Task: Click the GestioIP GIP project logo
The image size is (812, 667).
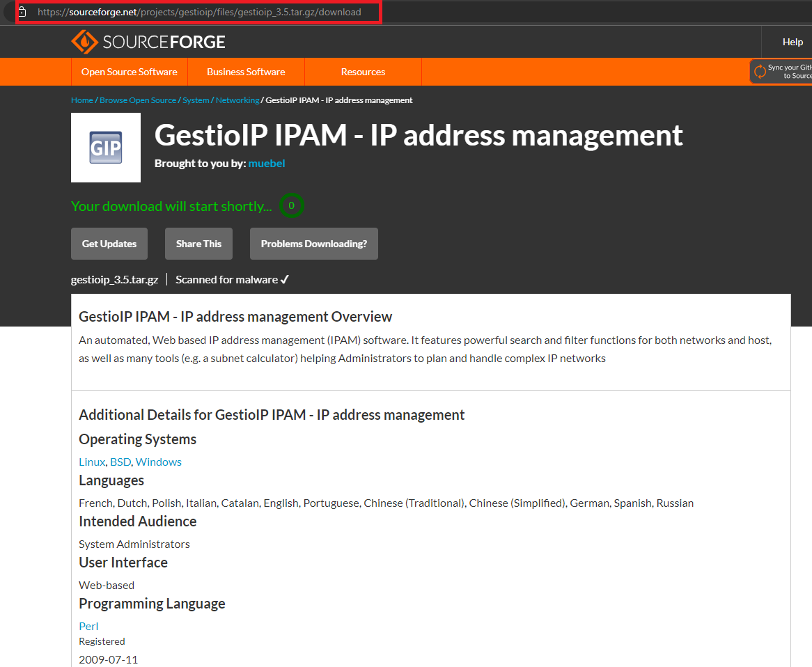Action: pyautogui.click(x=106, y=148)
